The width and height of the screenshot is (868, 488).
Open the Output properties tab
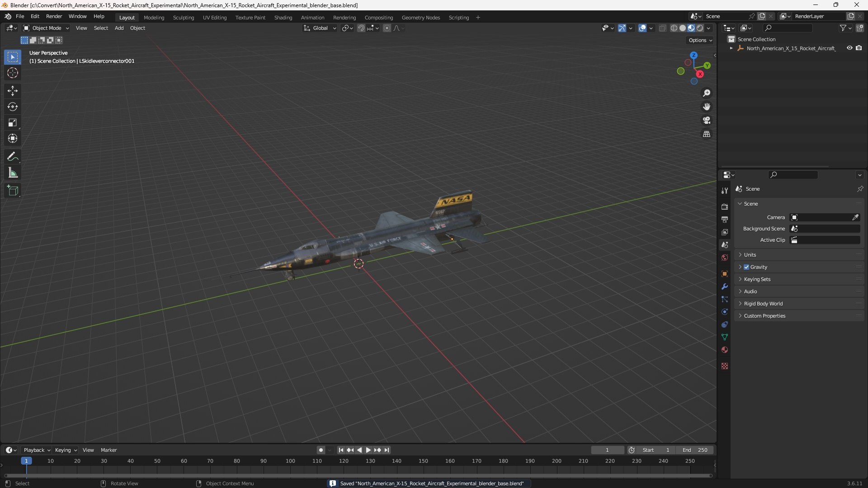point(725,219)
